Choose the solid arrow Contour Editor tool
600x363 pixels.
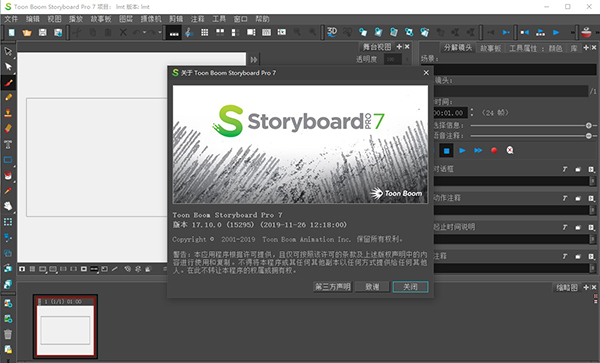pos(8,67)
